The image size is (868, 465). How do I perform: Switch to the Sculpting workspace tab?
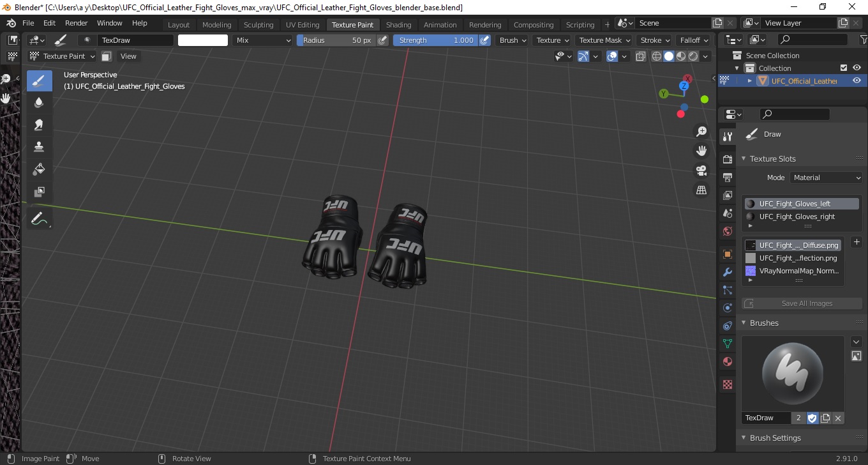(258, 25)
